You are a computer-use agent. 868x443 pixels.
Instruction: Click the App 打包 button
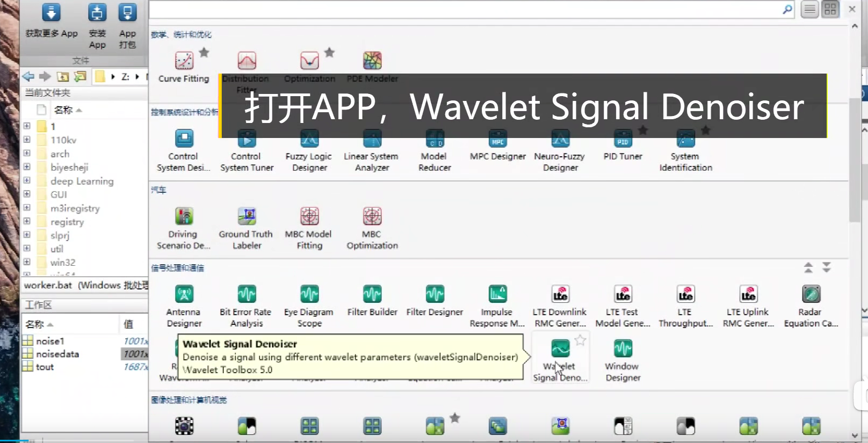click(x=127, y=26)
